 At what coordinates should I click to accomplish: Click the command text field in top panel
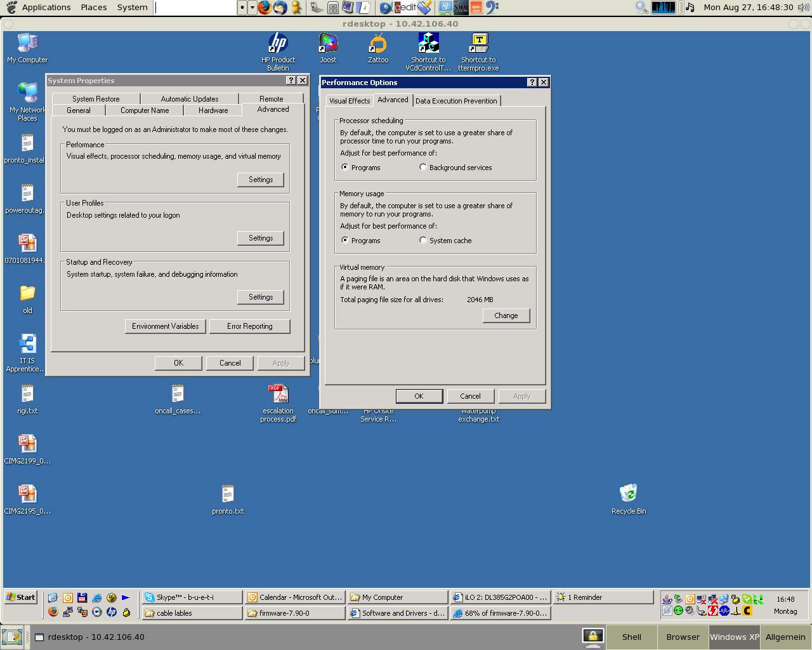195,8
